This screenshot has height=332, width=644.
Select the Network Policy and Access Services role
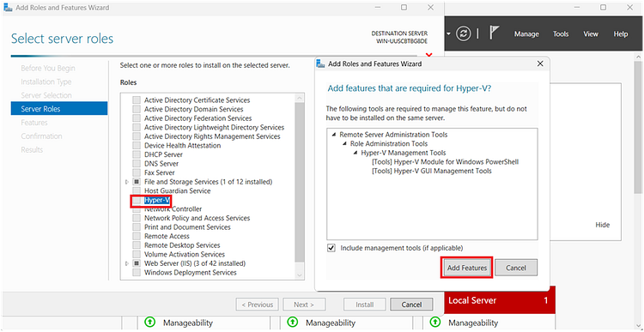coord(197,218)
